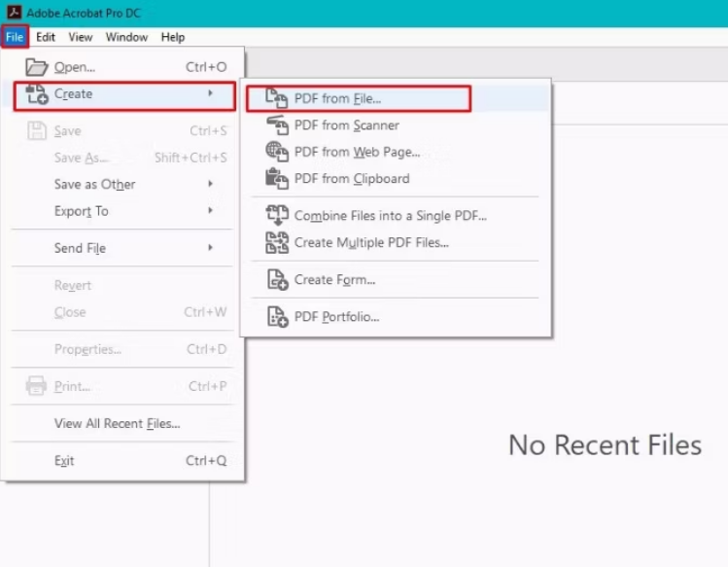Click the Ctrl+P shortcut label
Image resolution: width=728 pixels, height=567 pixels.
coord(208,386)
